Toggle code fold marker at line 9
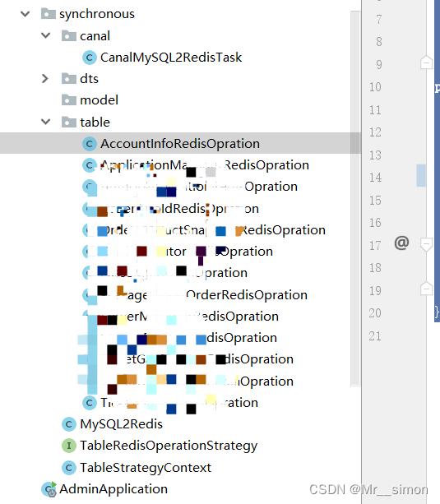 click(426, 62)
